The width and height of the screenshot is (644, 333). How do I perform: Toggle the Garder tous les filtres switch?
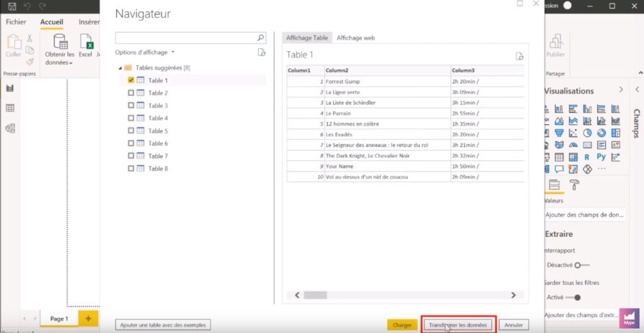tap(574, 297)
